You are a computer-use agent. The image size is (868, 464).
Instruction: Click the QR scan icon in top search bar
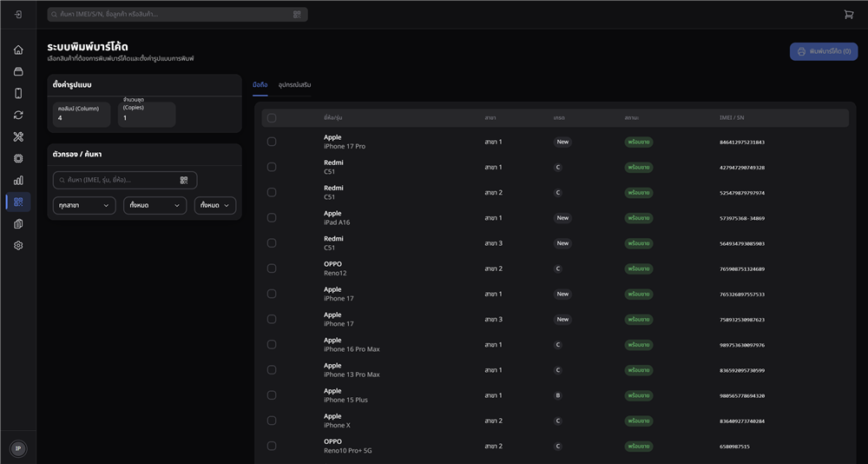pos(297,15)
